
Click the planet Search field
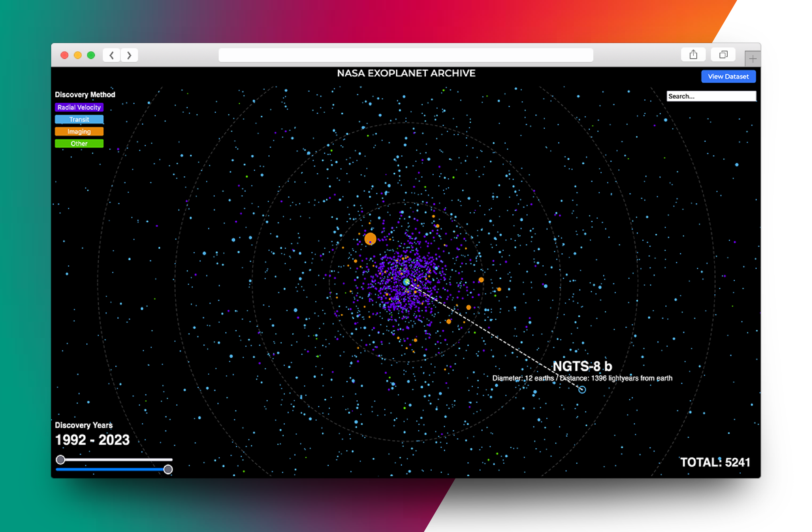click(711, 96)
